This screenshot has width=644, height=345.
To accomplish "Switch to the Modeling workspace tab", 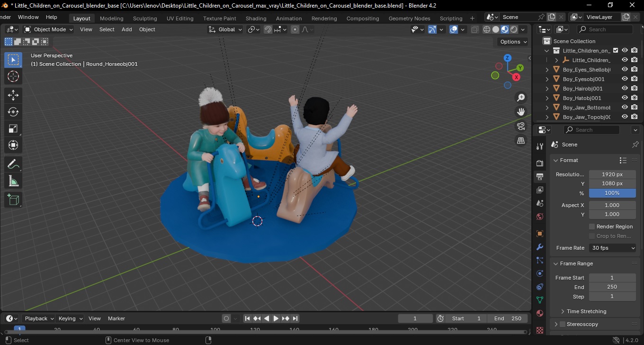I will click(112, 18).
